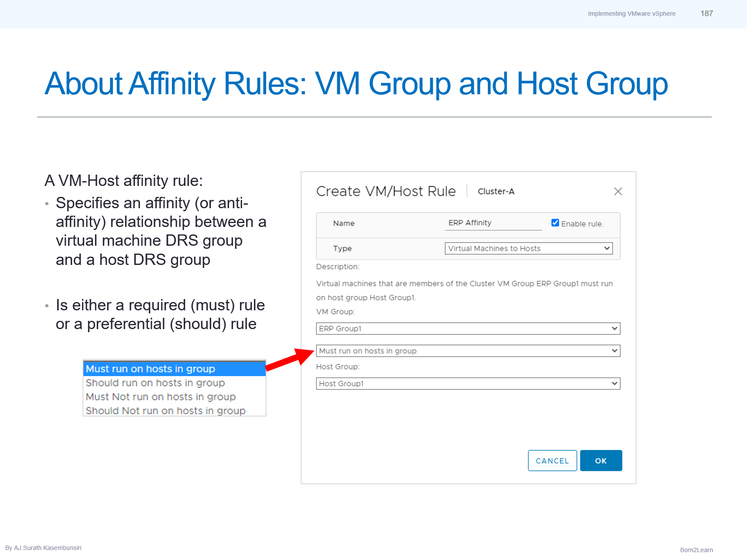Close the Create VM/Host Rule dialog
Image resolution: width=747 pixels, height=560 pixels.
[618, 191]
